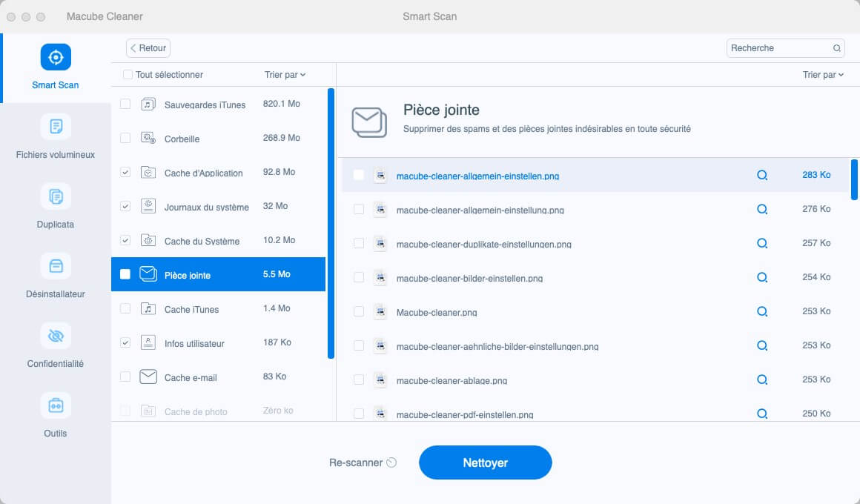Open the Duplicata sidebar icon
The image size is (860, 504).
pyautogui.click(x=56, y=196)
